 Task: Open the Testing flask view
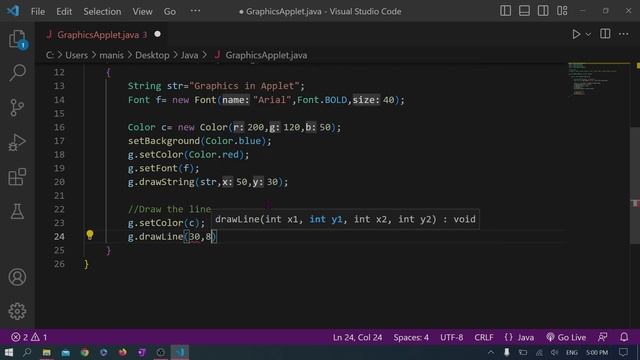click(17, 211)
